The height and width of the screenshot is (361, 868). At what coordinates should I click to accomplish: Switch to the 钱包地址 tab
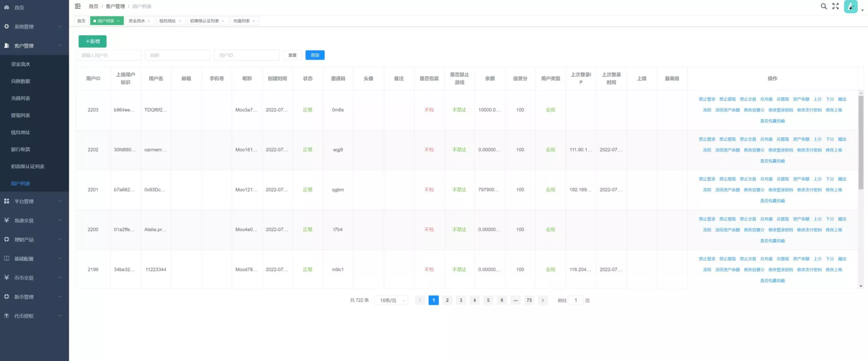tap(168, 21)
